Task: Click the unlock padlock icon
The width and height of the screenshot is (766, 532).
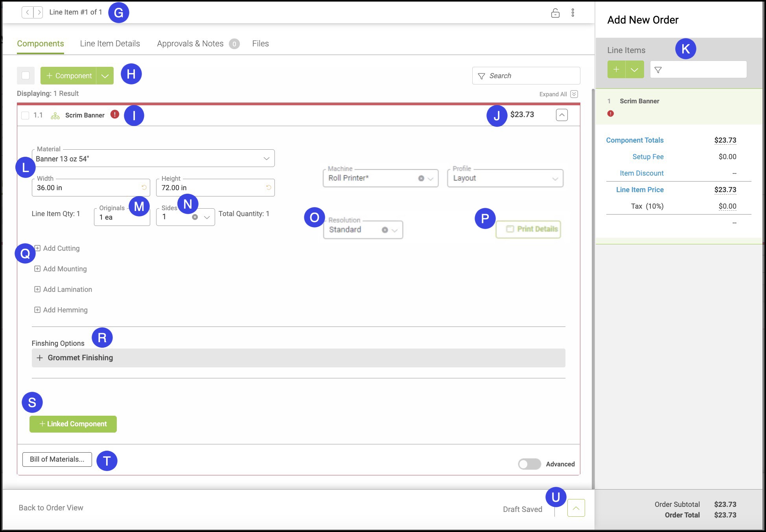Action: (x=555, y=13)
